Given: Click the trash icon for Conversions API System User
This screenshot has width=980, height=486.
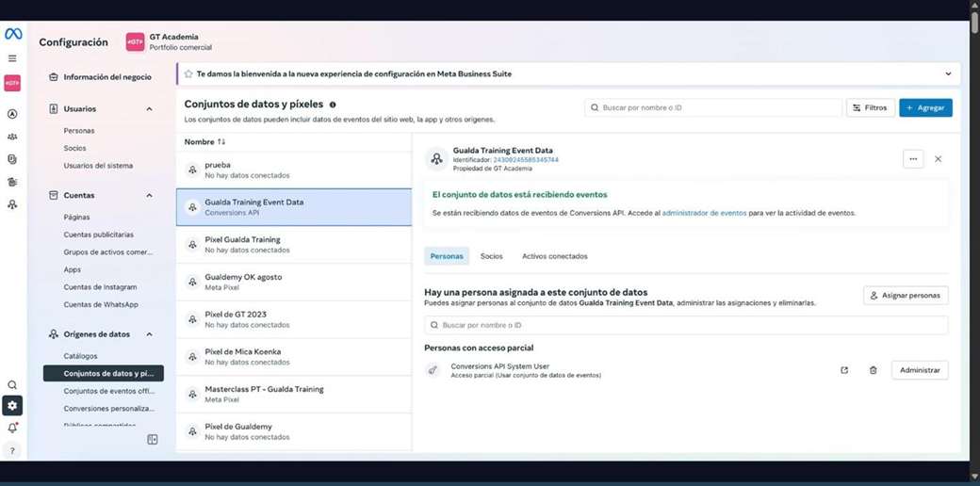Looking at the screenshot, I should click(x=874, y=370).
